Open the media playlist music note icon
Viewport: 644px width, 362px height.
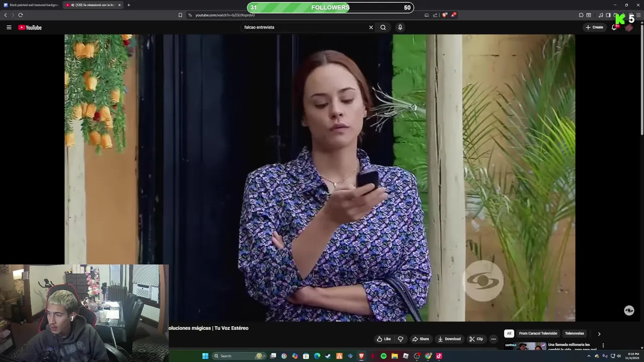pos(600,15)
